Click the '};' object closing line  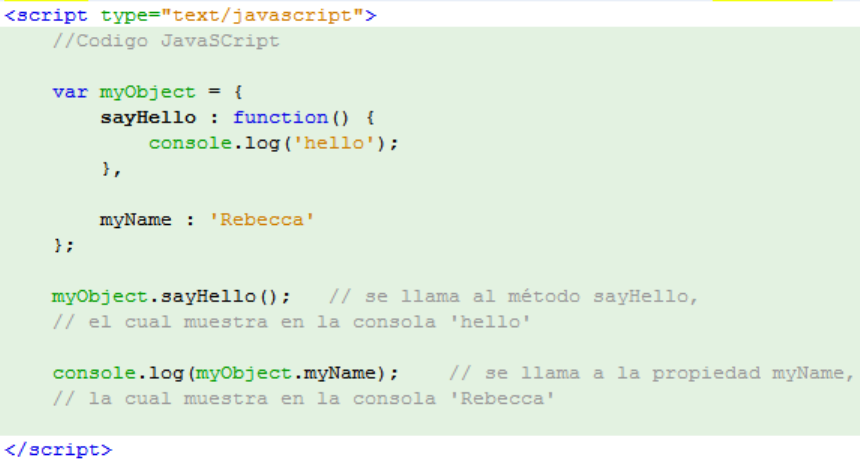point(64,245)
